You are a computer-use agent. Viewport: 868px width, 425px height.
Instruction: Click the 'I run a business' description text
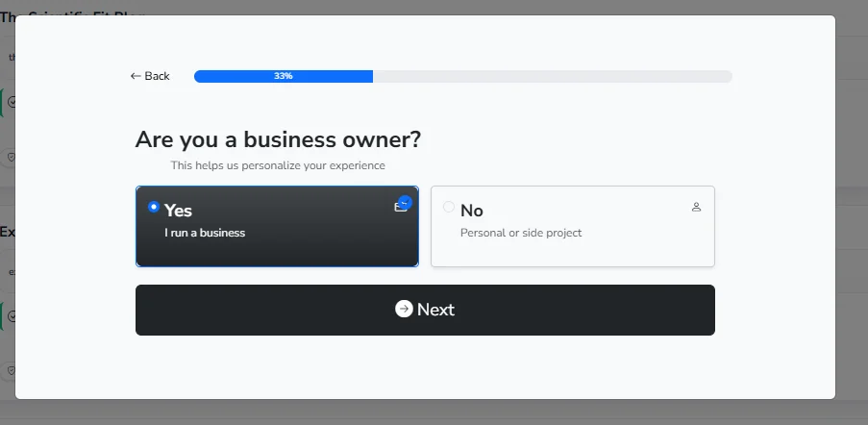point(205,233)
